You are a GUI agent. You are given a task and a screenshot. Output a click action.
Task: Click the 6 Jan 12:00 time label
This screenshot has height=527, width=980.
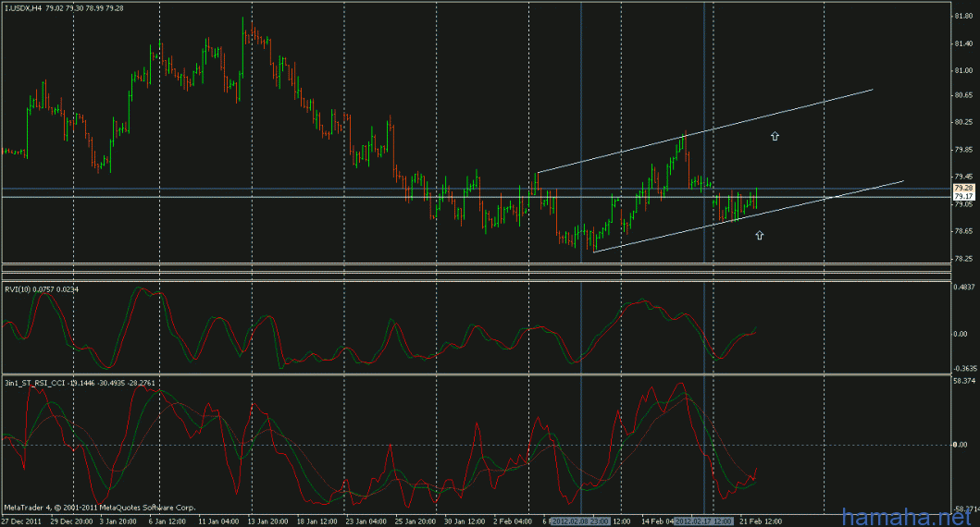click(167, 521)
